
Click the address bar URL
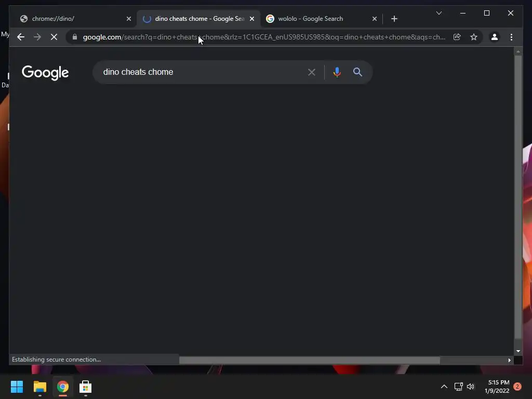coord(264,37)
